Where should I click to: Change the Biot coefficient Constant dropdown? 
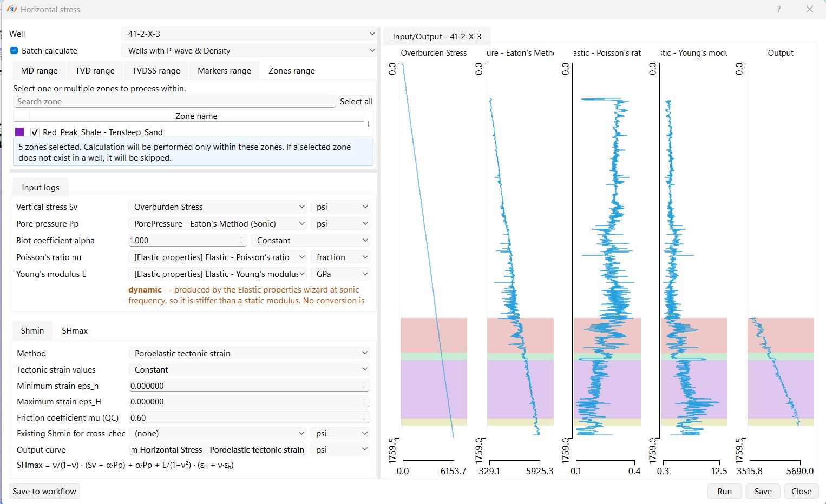[x=311, y=241]
